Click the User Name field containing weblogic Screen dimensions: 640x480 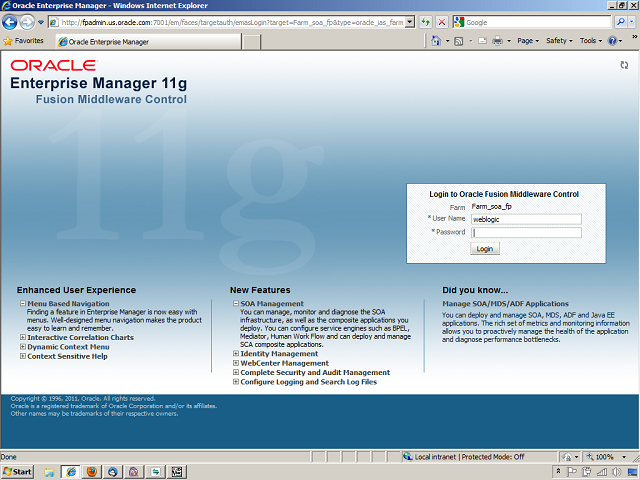click(526, 219)
